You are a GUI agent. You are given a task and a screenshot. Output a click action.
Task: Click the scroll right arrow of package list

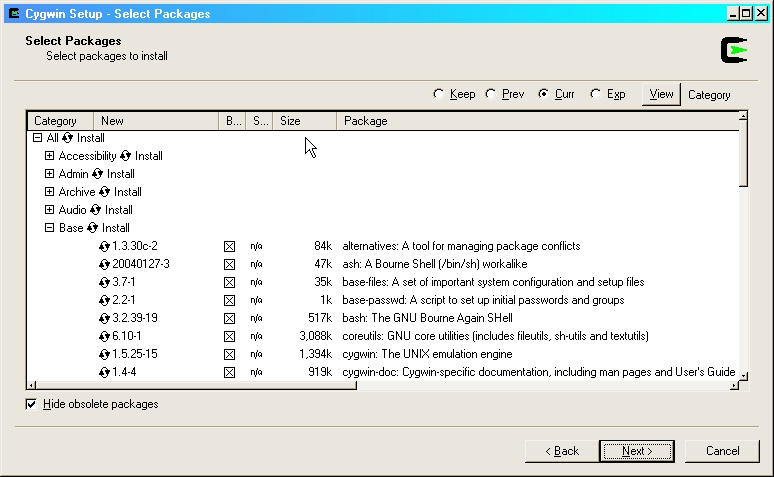[x=735, y=385]
